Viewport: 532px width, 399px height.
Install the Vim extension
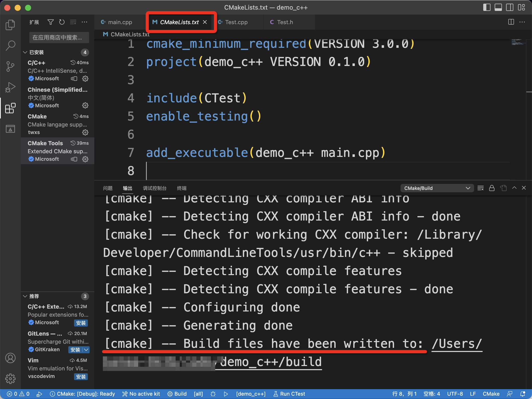(x=81, y=377)
